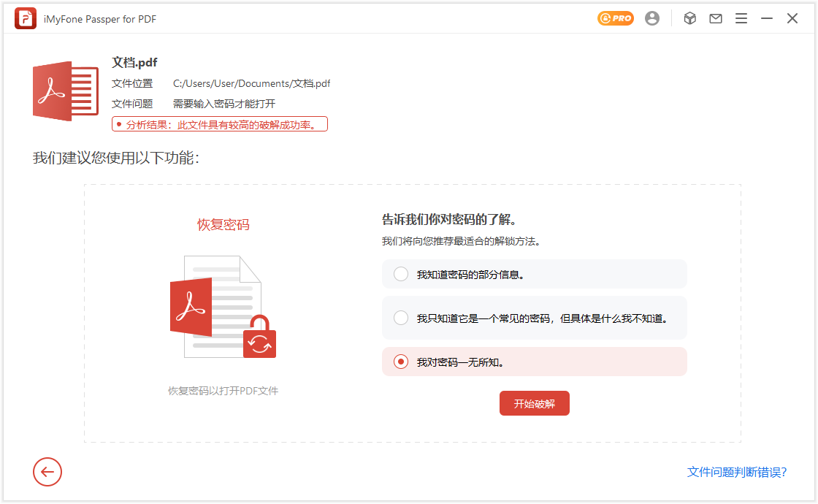Image resolution: width=818 pixels, height=504 pixels.
Task: Click the text '需要输入密码才能打开'
Action: click(224, 104)
